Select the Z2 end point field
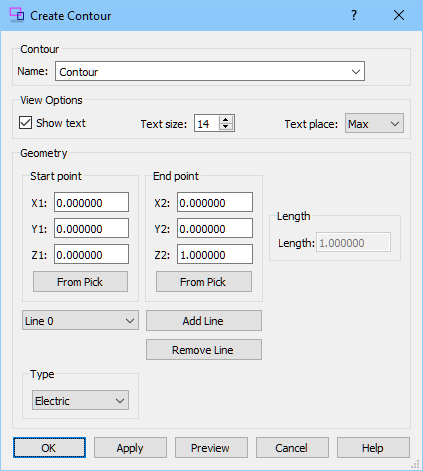This screenshot has height=471, width=423. (215, 254)
